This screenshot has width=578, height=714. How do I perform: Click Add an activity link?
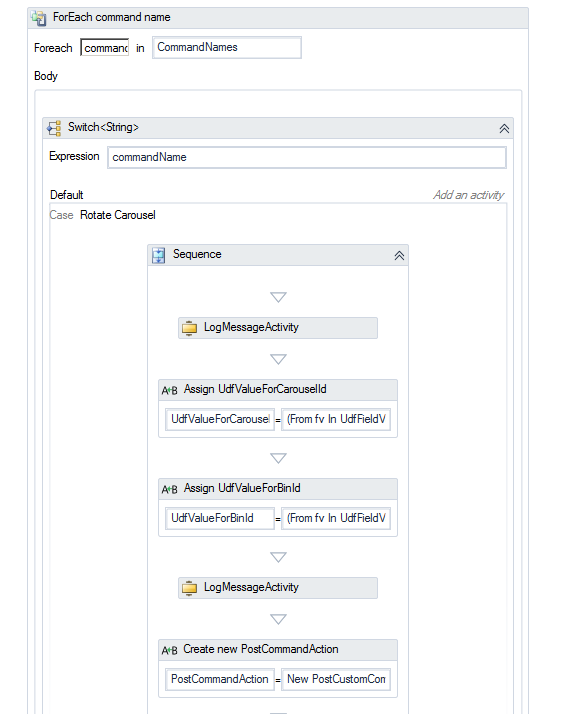pyautogui.click(x=468, y=195)
